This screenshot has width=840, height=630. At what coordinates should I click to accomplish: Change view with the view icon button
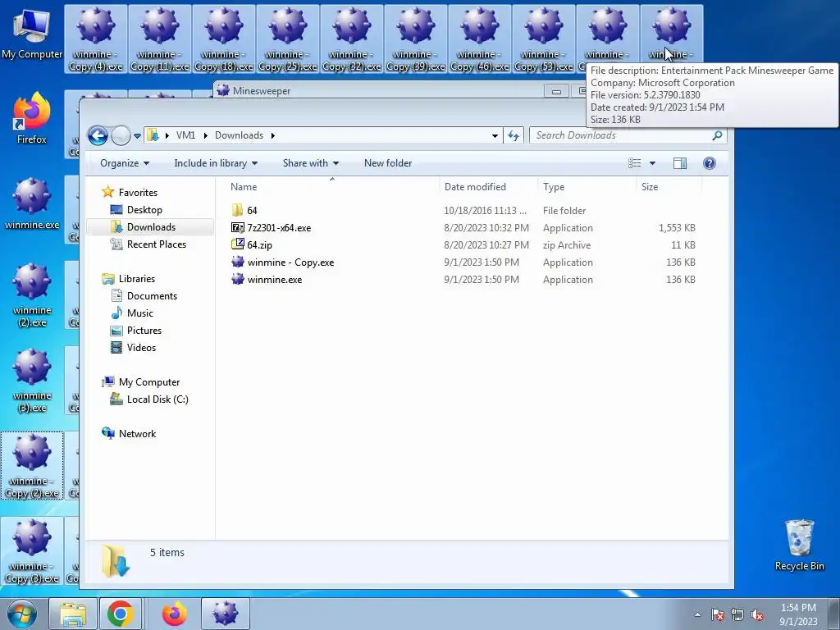pos(634,163)
